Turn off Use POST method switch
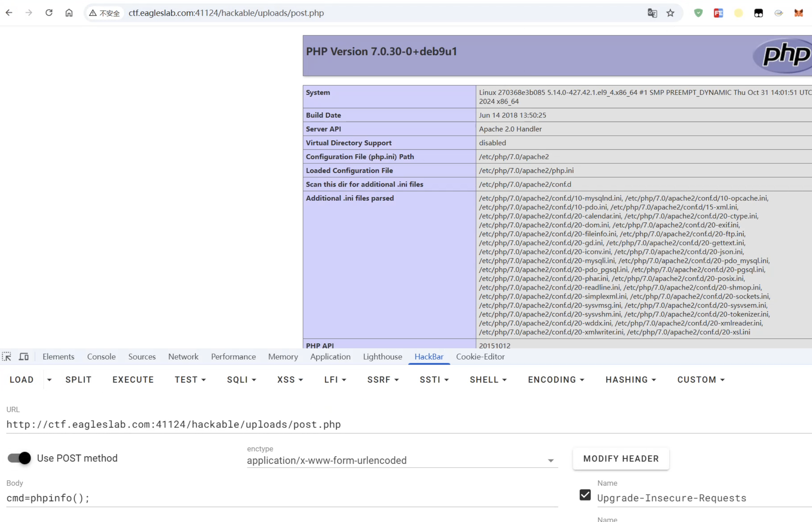The width and height of the screenshot is (812, 522). pos(19,458)
